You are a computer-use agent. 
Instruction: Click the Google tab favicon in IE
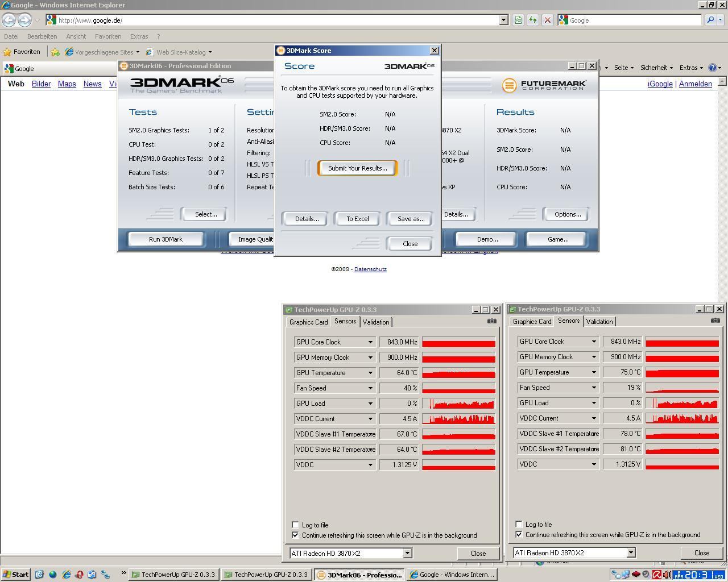(9, 69)
